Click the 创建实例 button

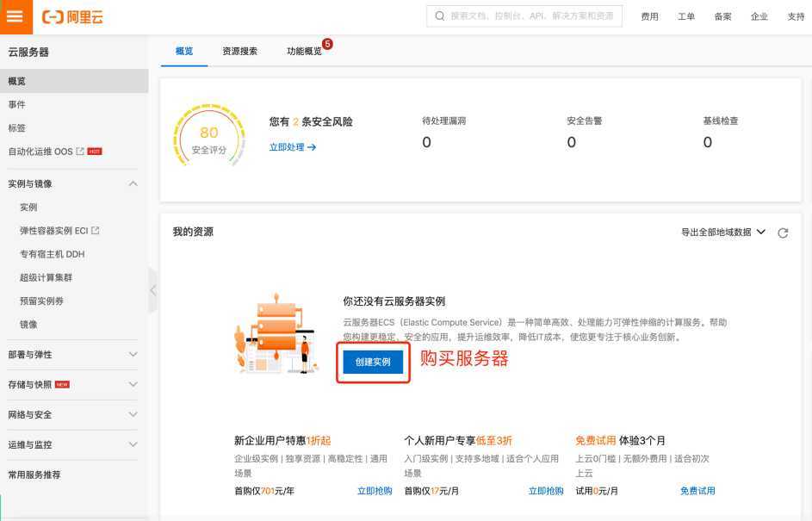[373, 362]
